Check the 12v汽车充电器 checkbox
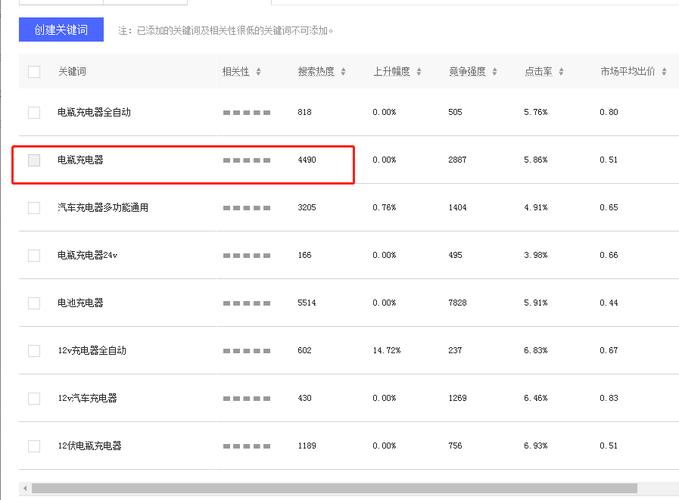This screenshot has height=500, width=679. pyautogui.click(x=34, y=398)
